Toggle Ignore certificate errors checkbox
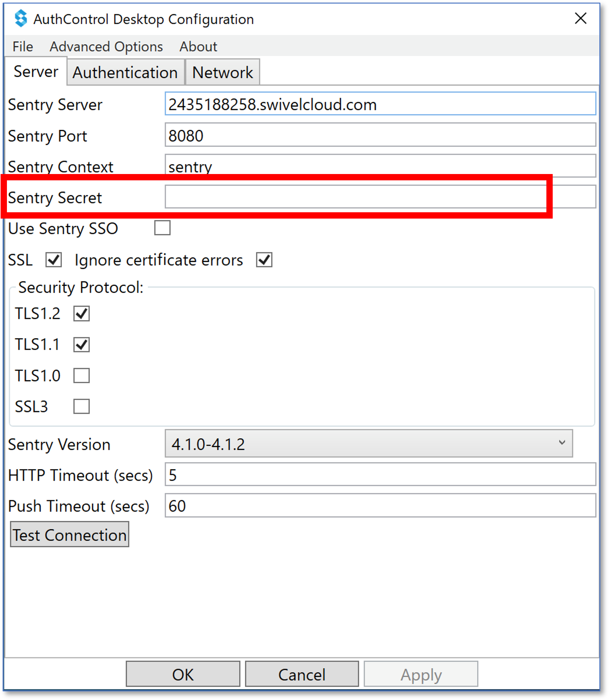 click(x=264, y=260)
